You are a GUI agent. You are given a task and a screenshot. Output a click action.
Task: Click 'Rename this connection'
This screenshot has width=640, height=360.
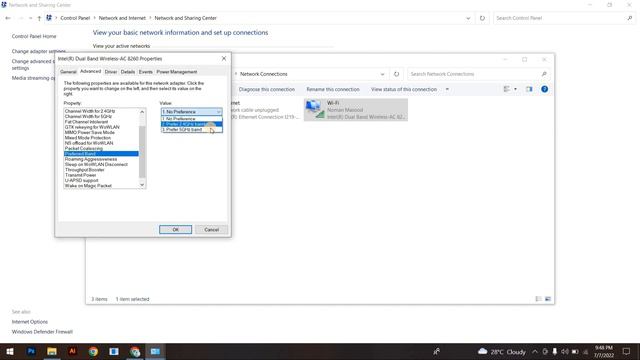point(333,89)
